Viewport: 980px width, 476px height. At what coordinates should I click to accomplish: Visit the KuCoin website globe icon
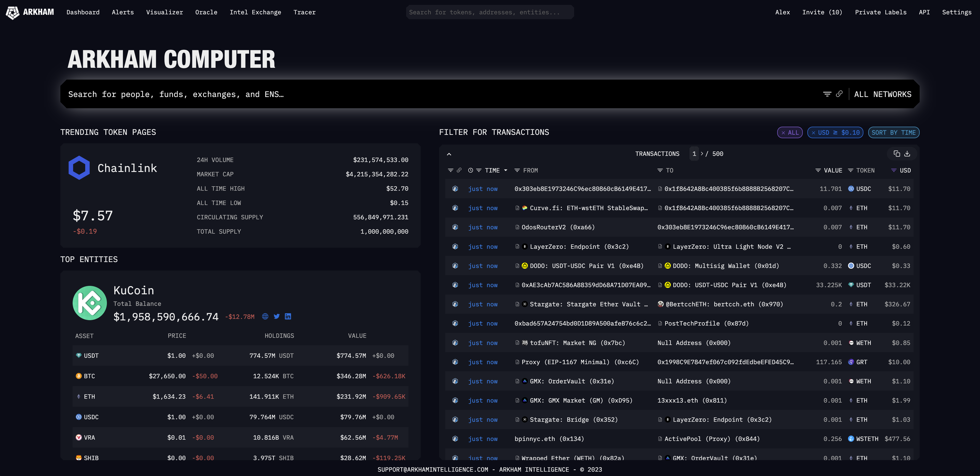(x=265, y=317)
